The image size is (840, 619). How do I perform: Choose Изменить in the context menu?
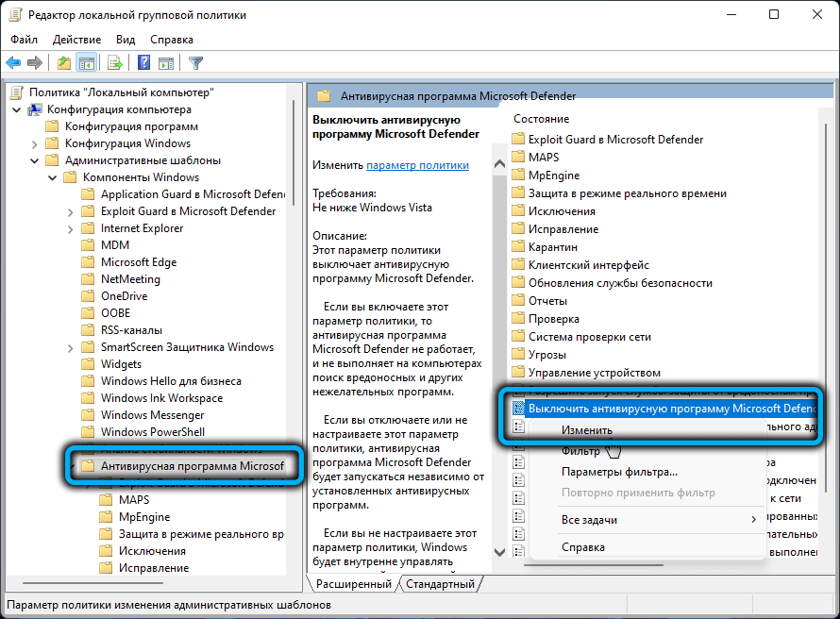point(587,429)
